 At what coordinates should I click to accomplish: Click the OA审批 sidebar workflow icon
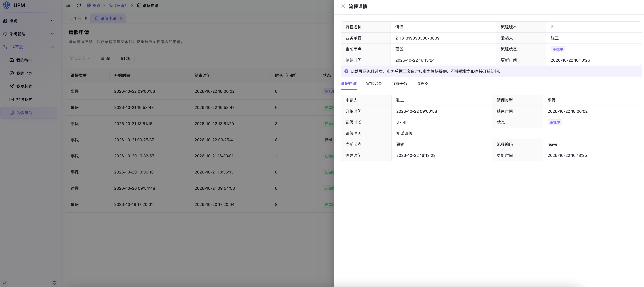click(x=5, y=47)
